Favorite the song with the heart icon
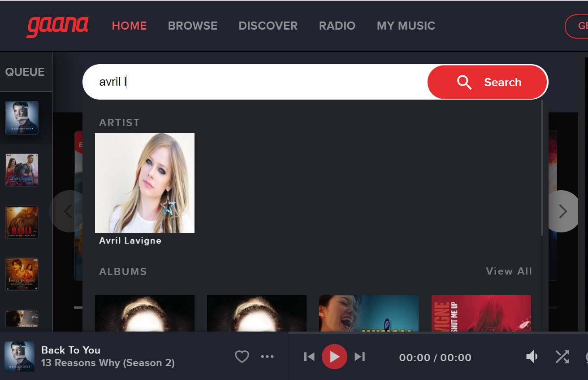 point(242,357)
